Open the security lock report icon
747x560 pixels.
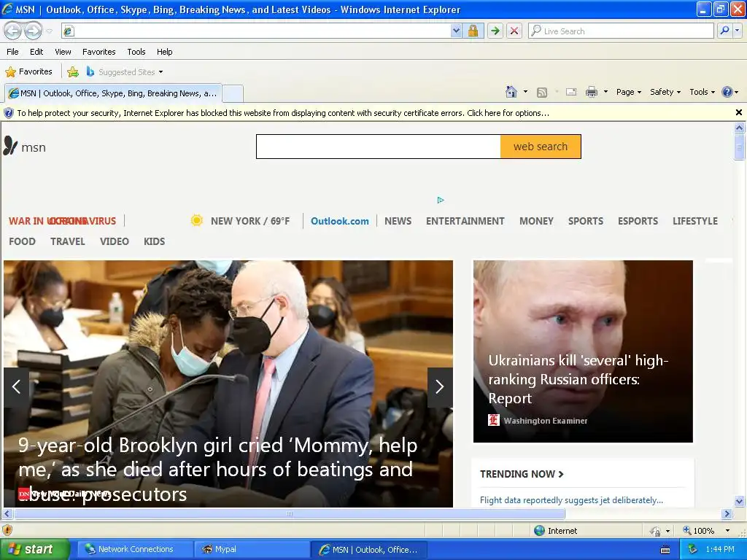coord(473,31)
